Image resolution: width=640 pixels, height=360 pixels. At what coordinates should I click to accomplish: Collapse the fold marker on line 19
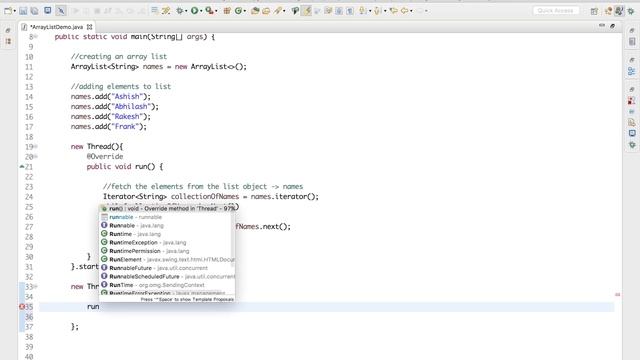(36, 146)
